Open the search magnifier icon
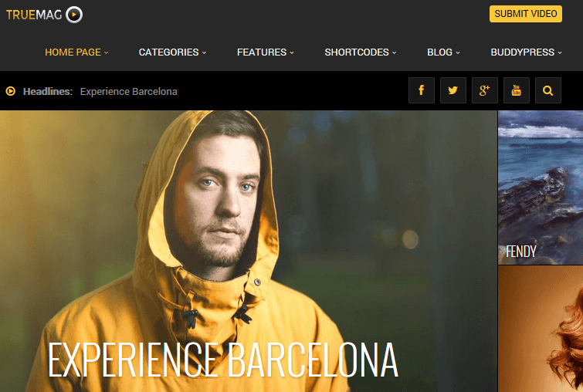Screen dimensions: 583x392 pos(547,90)
